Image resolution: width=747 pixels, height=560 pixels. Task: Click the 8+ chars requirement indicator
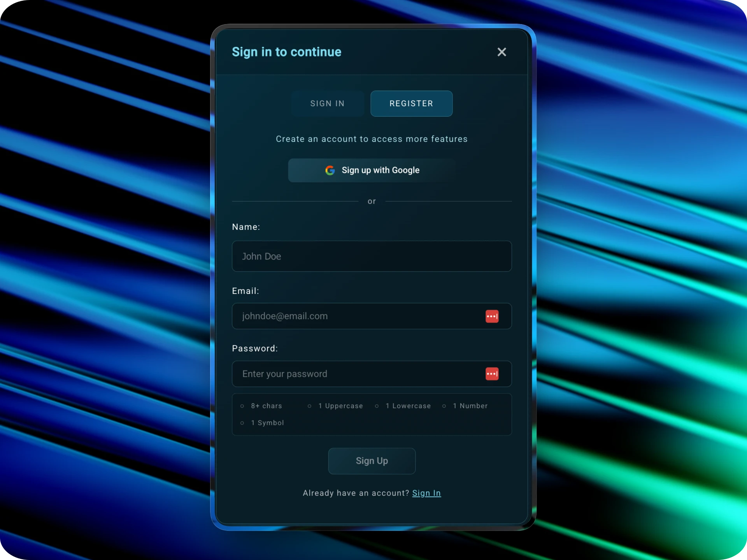(266, 406)
